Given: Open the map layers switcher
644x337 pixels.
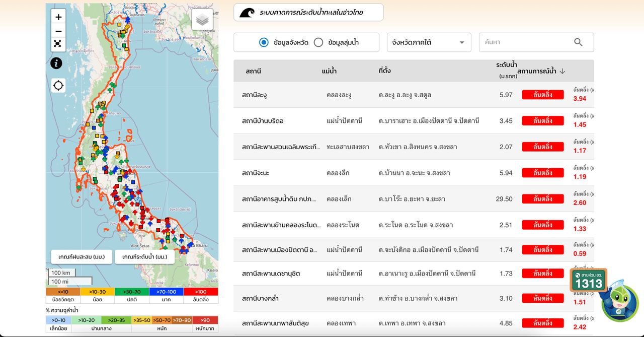Looking at the screenshot, I should [x=202, y=20].
